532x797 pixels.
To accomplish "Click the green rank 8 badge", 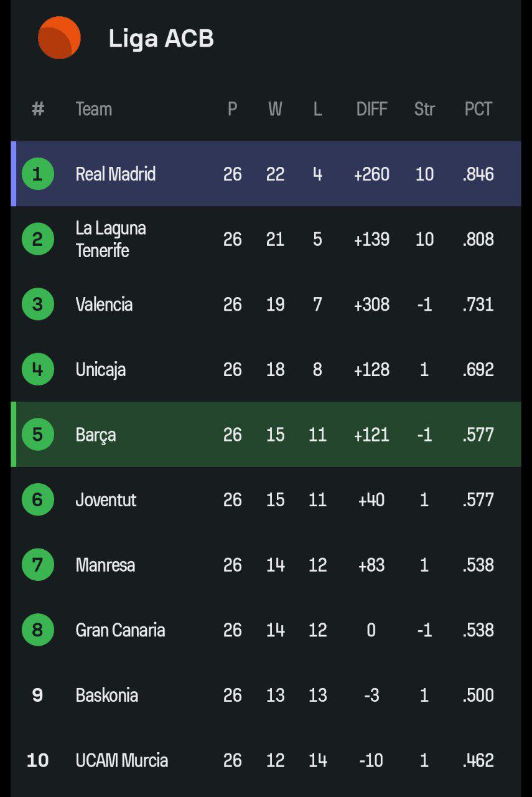I will pos(38,630).
